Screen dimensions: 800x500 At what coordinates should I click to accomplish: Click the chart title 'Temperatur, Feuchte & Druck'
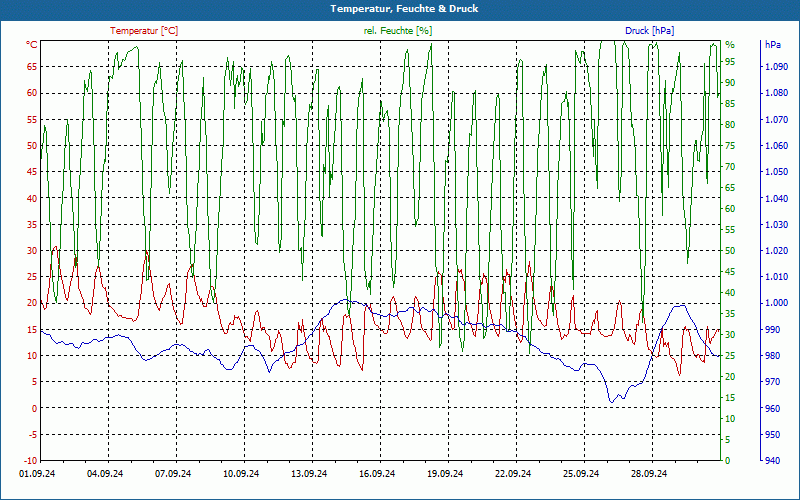click(404, 9)
